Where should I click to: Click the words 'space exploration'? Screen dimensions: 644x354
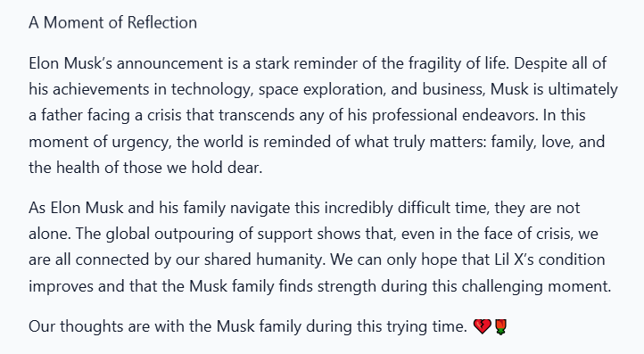pos(322,89)
